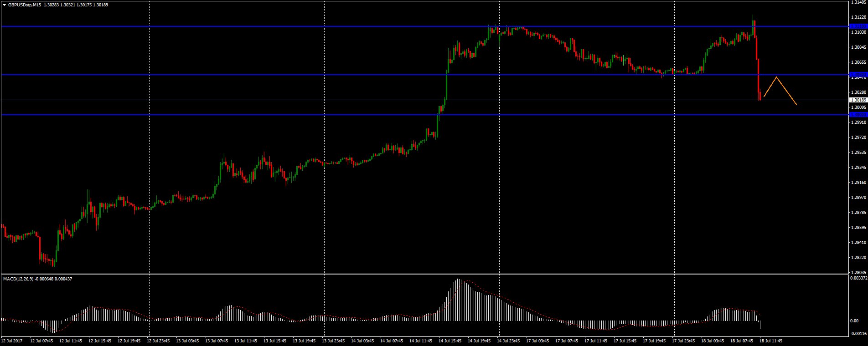Image resolution: width=868 pixels, height=346 pixels.
Task: Click the current price tag 1.30189
Action: (x=858, y=100)
